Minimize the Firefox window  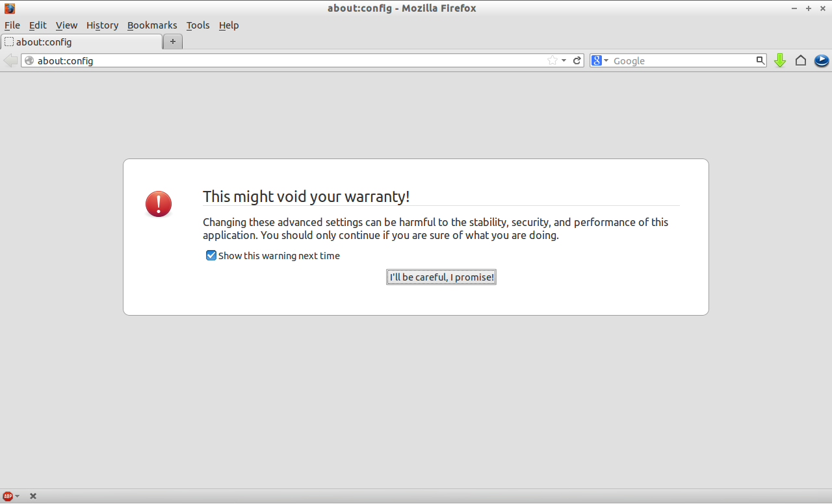pos(794,8)
